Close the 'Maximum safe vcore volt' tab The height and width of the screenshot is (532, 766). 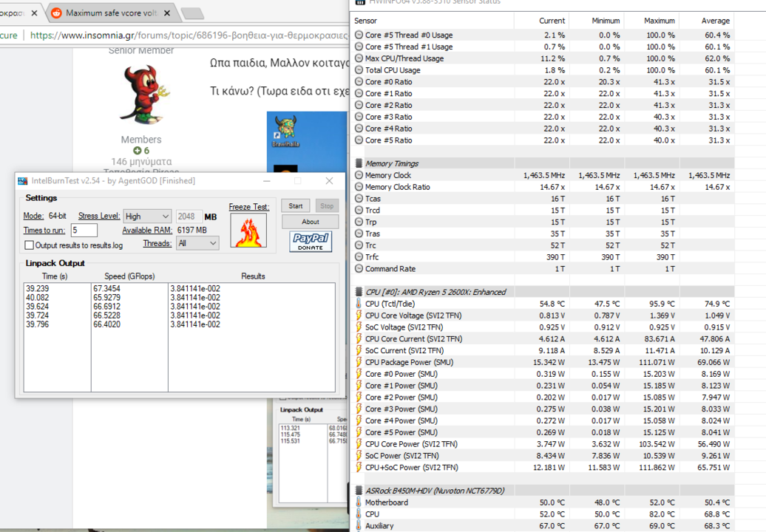[x=167, y=13]
